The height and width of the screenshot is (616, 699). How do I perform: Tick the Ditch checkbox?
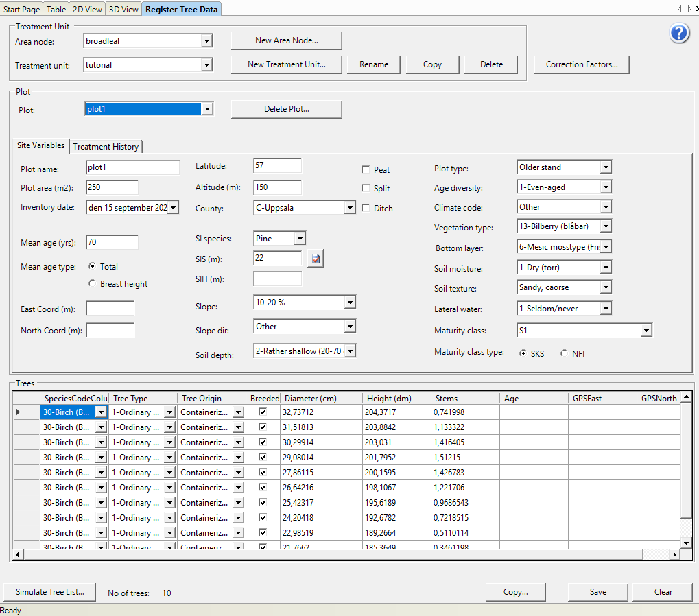(366, 208)
